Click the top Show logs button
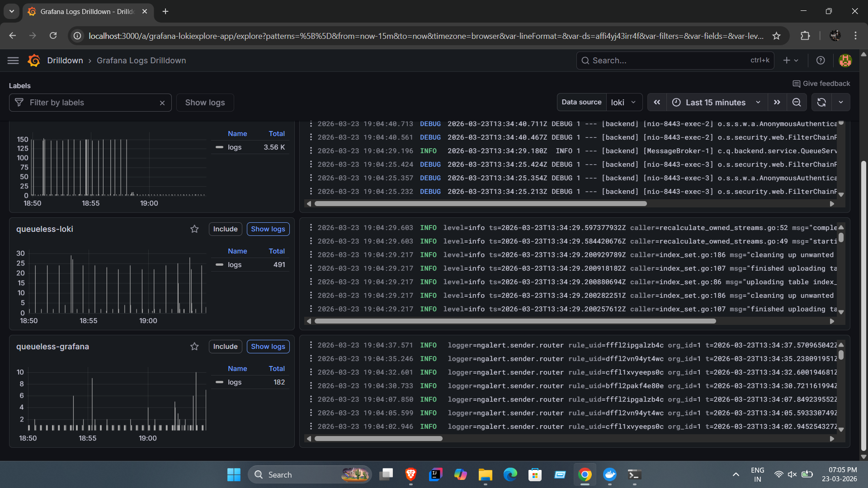 [x=205, y=103]
